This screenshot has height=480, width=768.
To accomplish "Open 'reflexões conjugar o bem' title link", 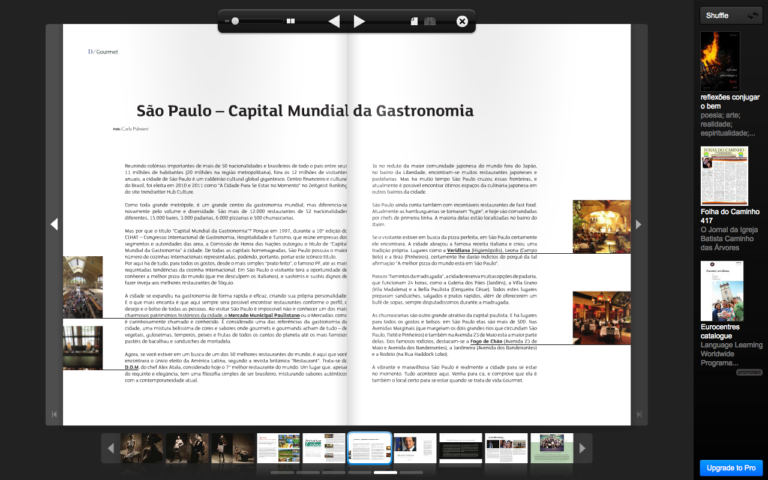I will 730,101.
